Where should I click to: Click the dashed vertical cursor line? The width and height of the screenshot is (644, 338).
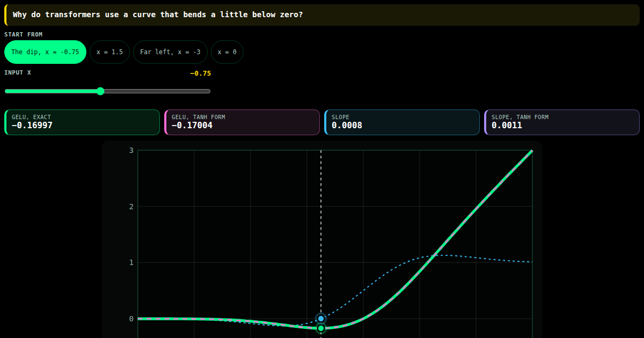pyautogui.click(x=321, y=231)
